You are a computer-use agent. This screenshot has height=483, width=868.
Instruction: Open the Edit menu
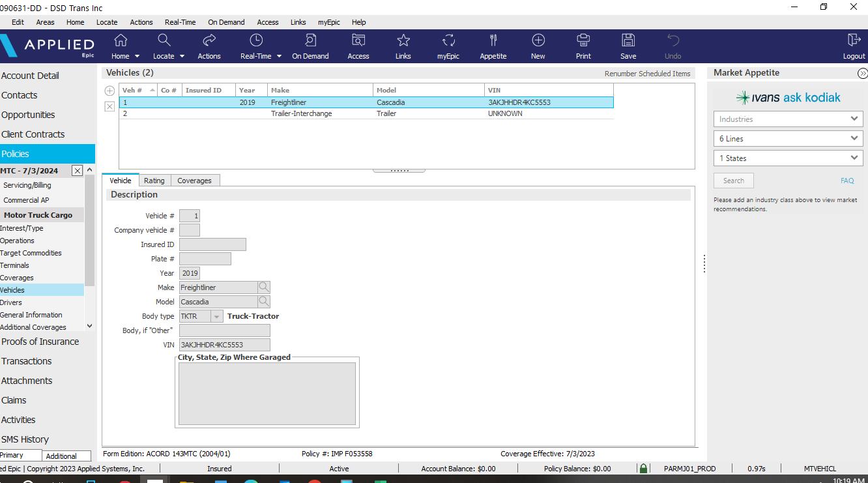pos(18,22)
